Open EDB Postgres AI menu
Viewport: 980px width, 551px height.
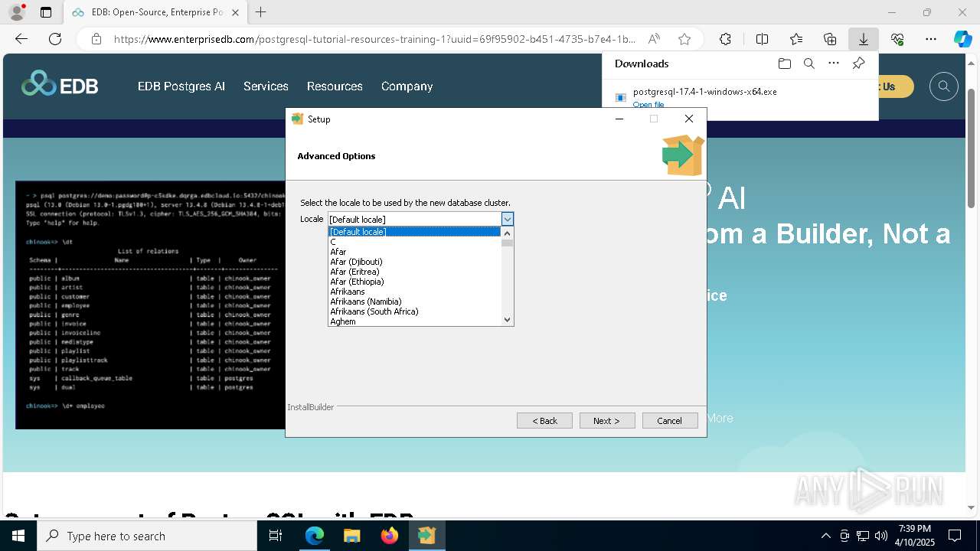point(181,86)
